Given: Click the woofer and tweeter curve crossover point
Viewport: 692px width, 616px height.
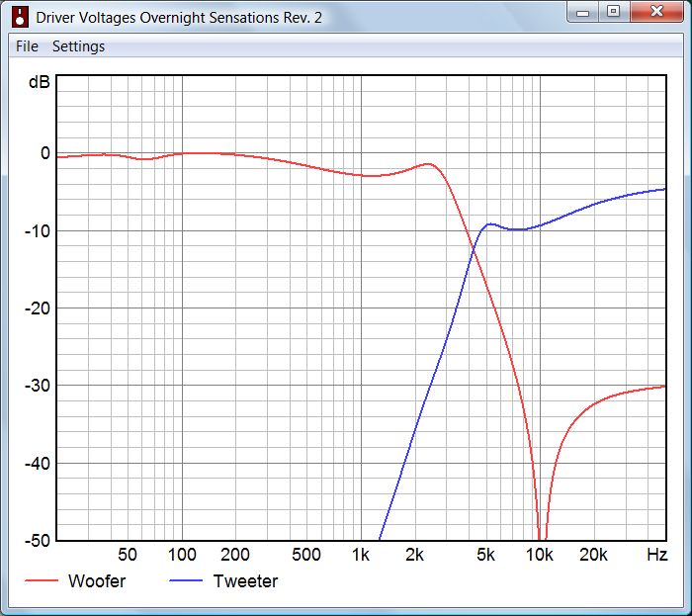Looking at the screenshot, I should point(474,250).
